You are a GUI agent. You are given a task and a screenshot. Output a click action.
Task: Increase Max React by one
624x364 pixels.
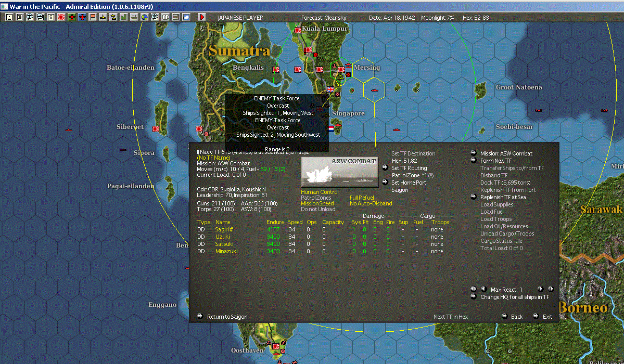(x=540, y=289)
